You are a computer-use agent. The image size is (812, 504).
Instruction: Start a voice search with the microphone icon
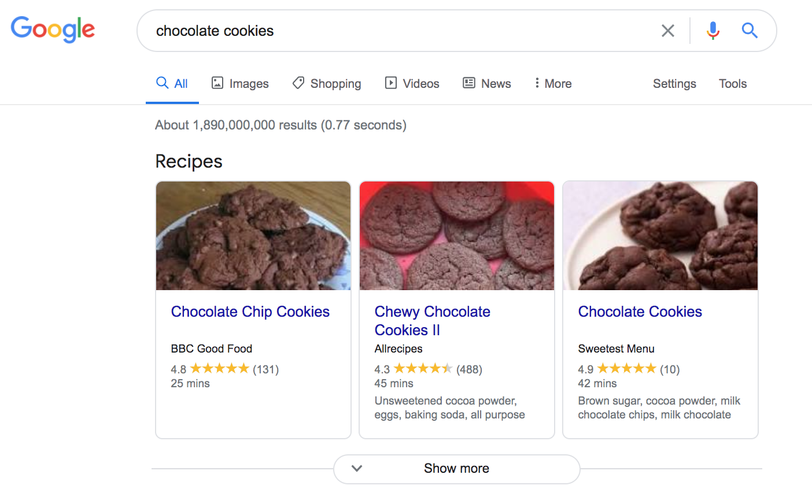[713, 31]
